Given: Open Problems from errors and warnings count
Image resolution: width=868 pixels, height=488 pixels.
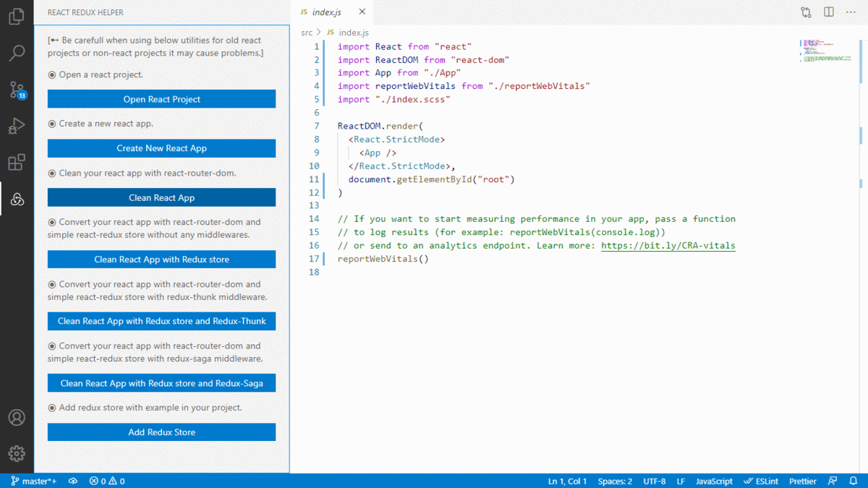Looking at the screenshot, I should [x=107, y=481].
